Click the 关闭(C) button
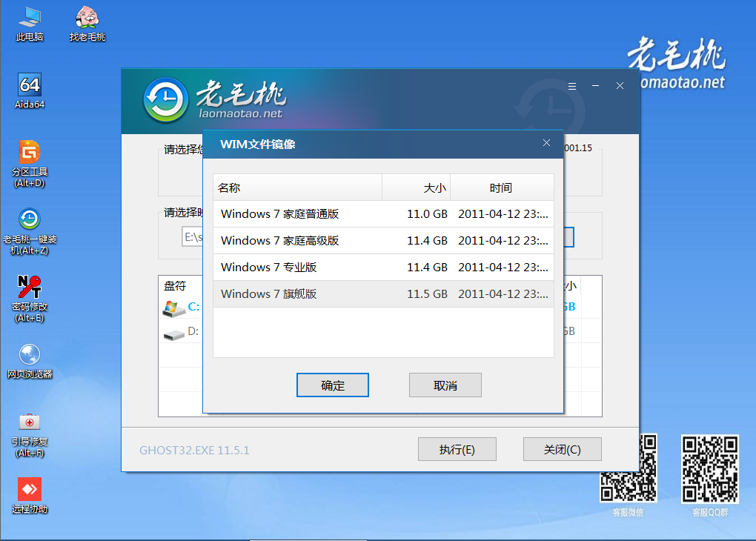This screenshot has width=756, height=541. 562,449
